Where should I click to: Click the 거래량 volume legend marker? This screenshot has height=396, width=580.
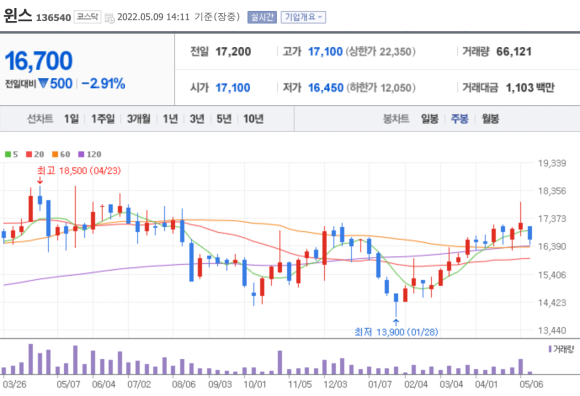tap(550, 349)
